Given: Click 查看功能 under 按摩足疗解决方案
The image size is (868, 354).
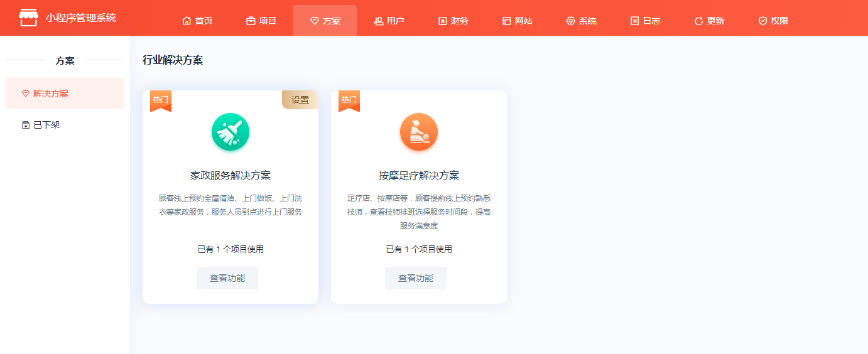Looking at the screenshot, I should click(416, 278).
